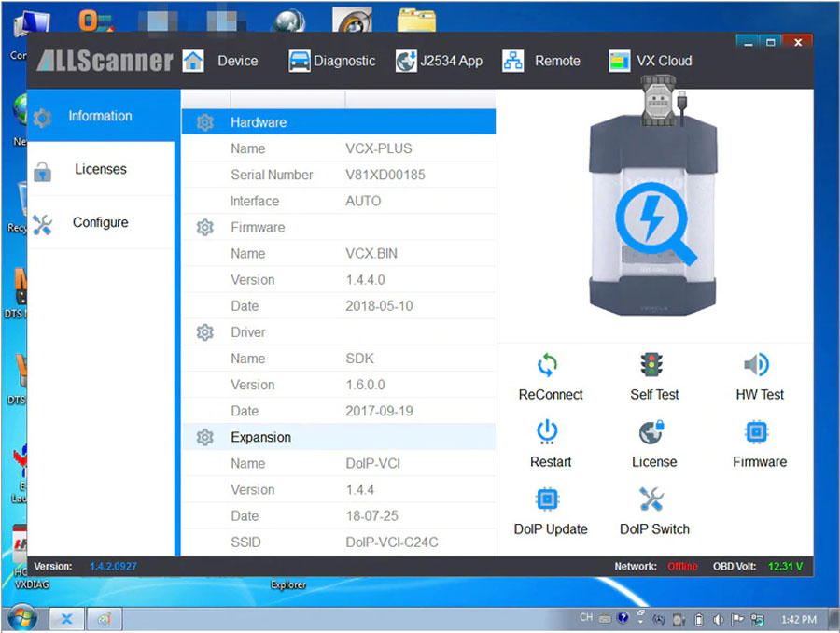
Task: Click the Restart label
Action: 550,462
